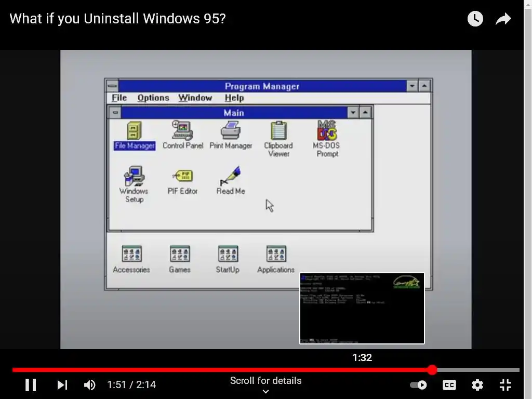Seek on the unplayed grey part of the progress bar
Screen dimensions: 532x399
[x=478, y=370]
